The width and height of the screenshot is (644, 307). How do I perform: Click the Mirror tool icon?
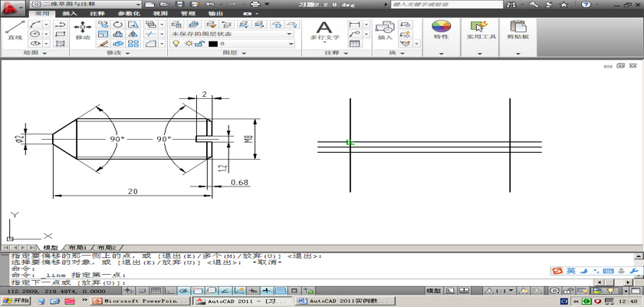133,34
